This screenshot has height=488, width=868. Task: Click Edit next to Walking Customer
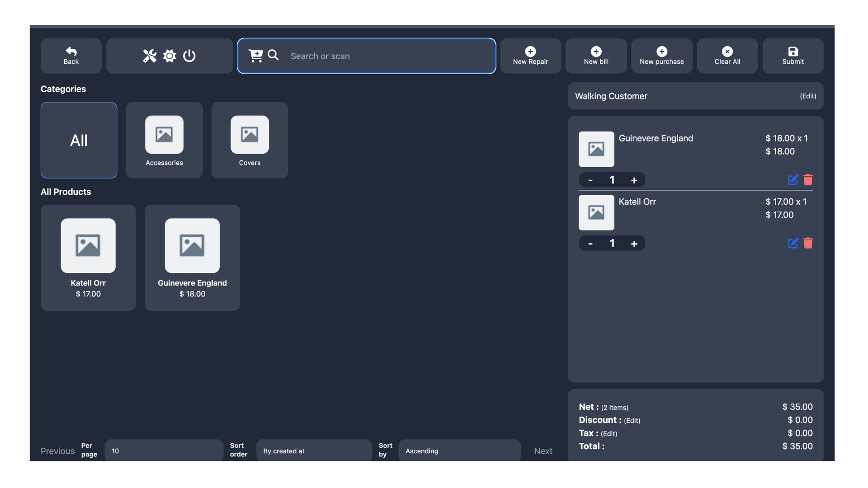(x=808, y=96)
